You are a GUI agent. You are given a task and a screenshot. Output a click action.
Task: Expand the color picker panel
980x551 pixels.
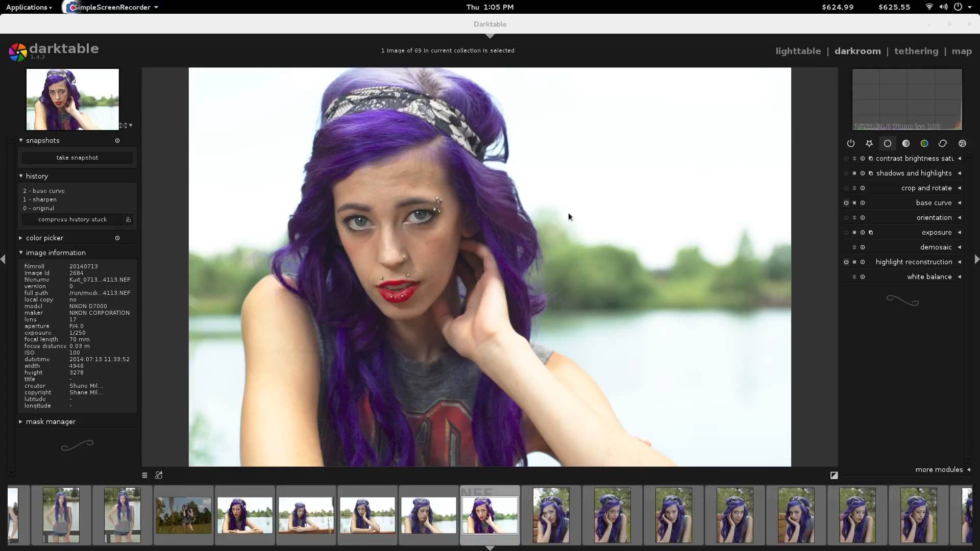(x=44, y=238)
